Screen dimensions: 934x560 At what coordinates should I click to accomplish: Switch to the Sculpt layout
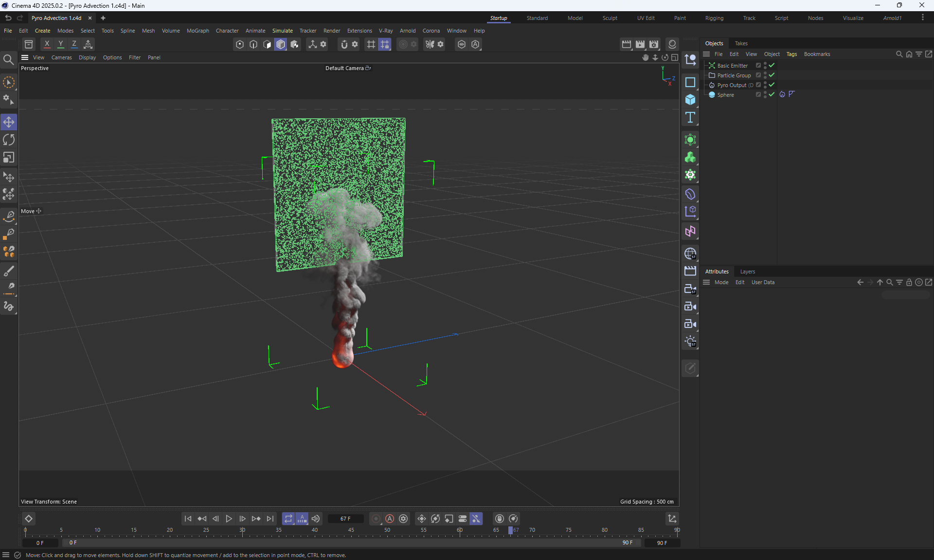610,18
